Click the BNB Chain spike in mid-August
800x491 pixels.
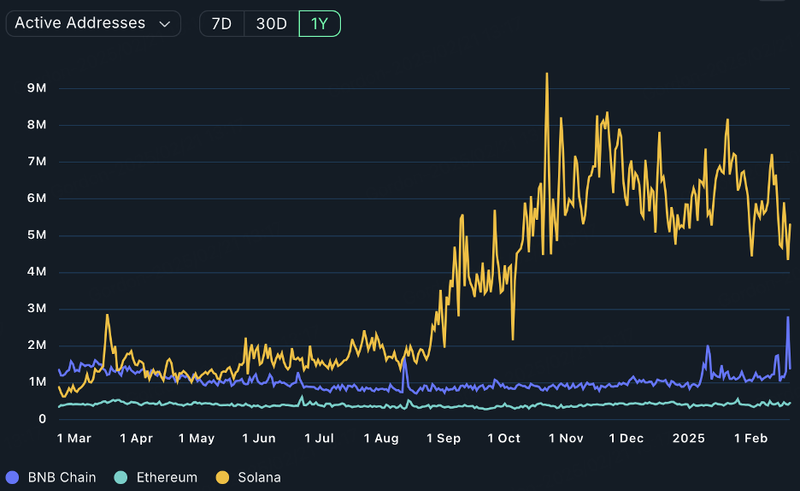[404, 359]
